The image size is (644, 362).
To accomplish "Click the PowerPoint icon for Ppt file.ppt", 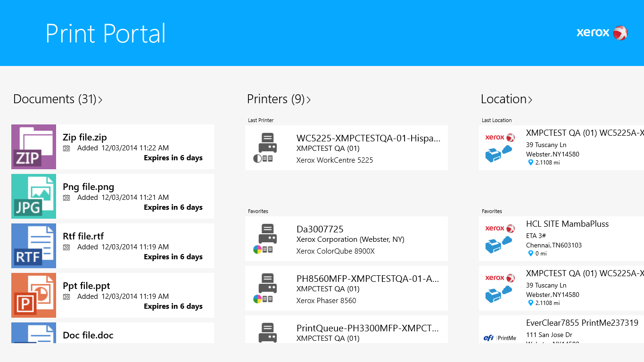I will pyautogui.click(x=33, y=295).
